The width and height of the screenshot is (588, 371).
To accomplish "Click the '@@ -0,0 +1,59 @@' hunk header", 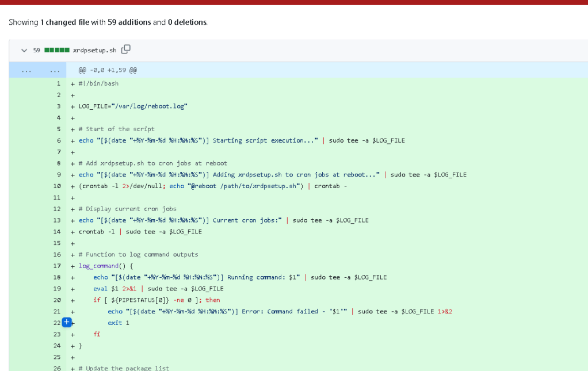I will (x=108, y=70).
